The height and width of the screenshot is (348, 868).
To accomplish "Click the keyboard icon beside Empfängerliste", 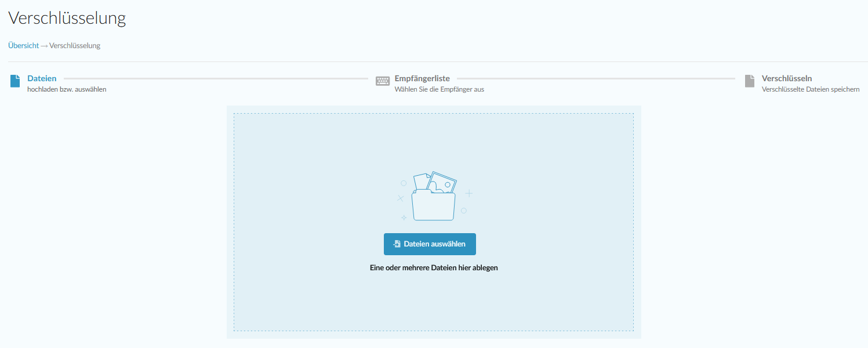I will click(x=383, y=81).
